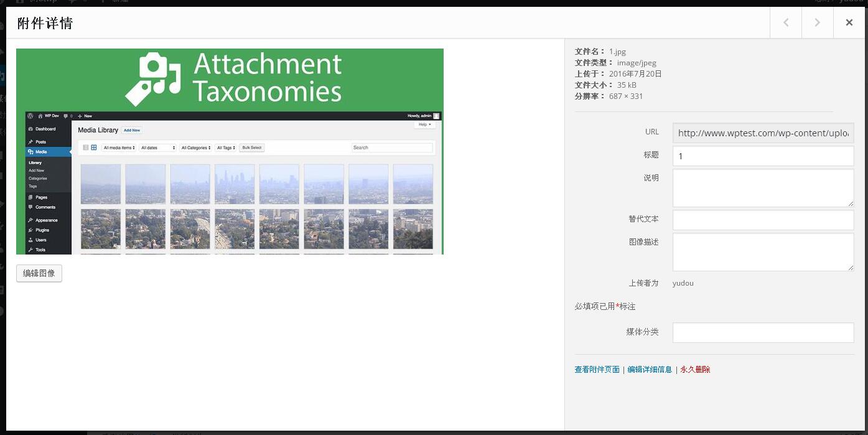Focus the 替代文本 input field

(x=763, y=220)
